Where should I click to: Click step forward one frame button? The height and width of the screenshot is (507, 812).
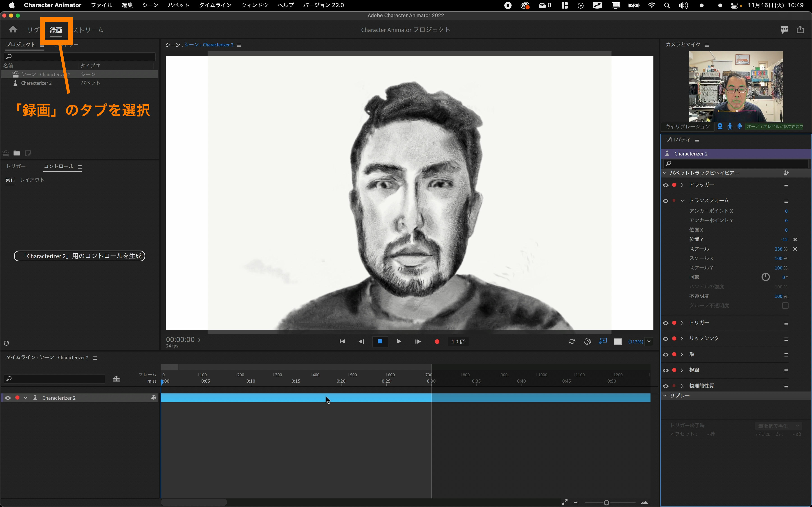pos(418,341)
